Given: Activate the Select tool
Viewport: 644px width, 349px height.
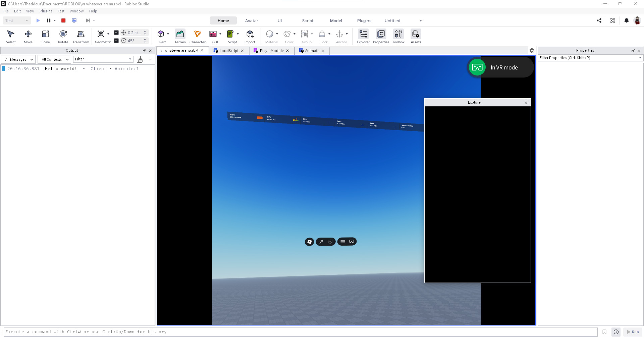Looking at the screenshot, I should click(x=11, y=36).
